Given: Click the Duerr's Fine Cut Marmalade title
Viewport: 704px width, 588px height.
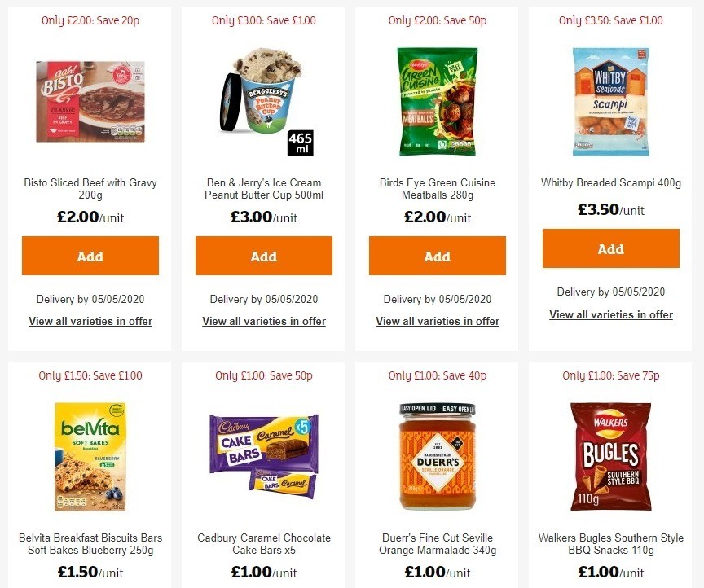Looking at the screenshot, I should click(437, 544).
